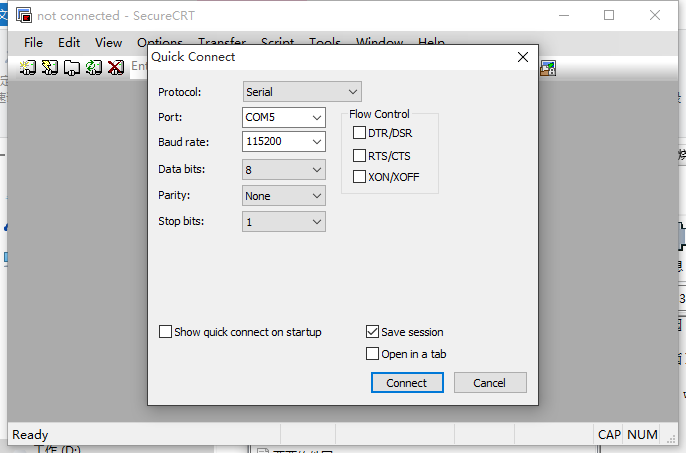Click the Connect button
The height and width of the screenshot is (453, 686).
(407, 383)
